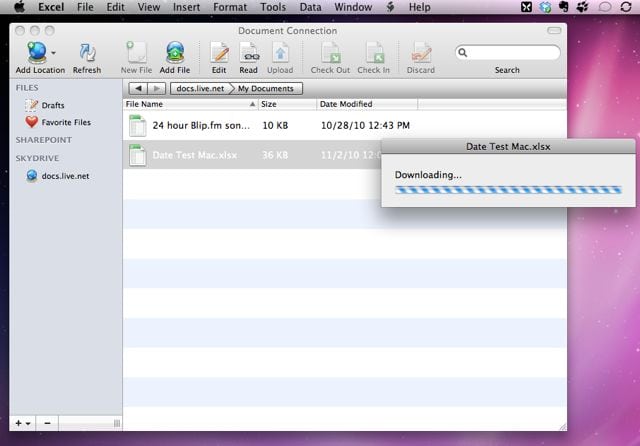Open the Format menu
Screen dimensions: 640x446
[230, 7]
